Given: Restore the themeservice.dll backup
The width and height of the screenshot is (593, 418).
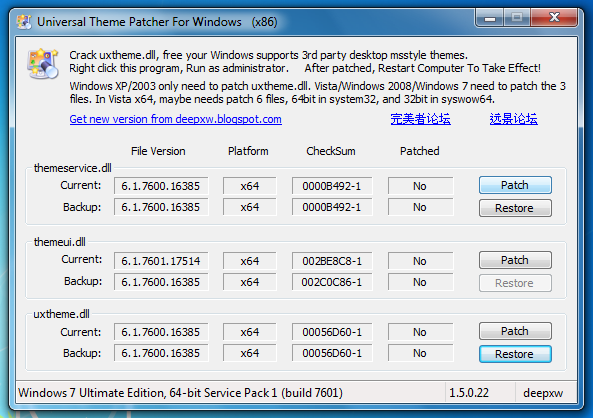Looking at the screenshot, I should click(x=515, y=208).
